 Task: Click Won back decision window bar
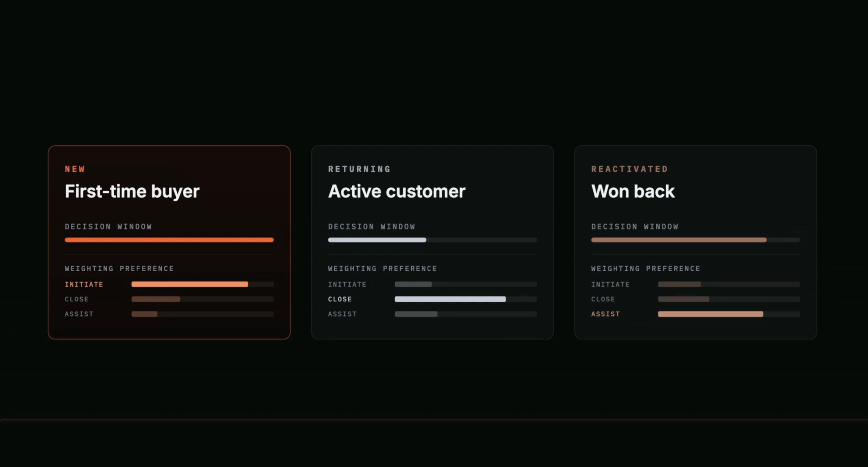696,240
